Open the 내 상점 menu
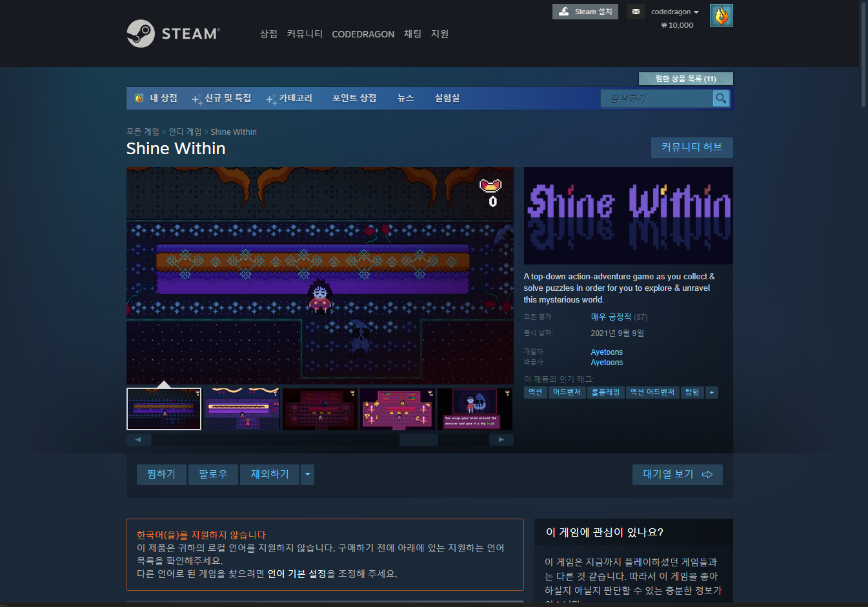868x607 pixels. [x=156, y=98]
